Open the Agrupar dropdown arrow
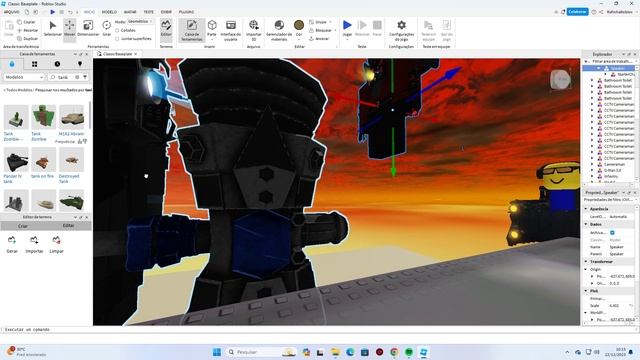The height and width of the screenshot is (360, 640). [x=330, y=22]
